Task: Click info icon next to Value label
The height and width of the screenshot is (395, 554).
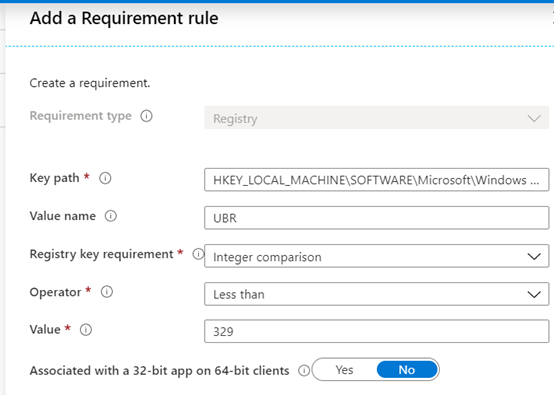Action: (86, 330)
